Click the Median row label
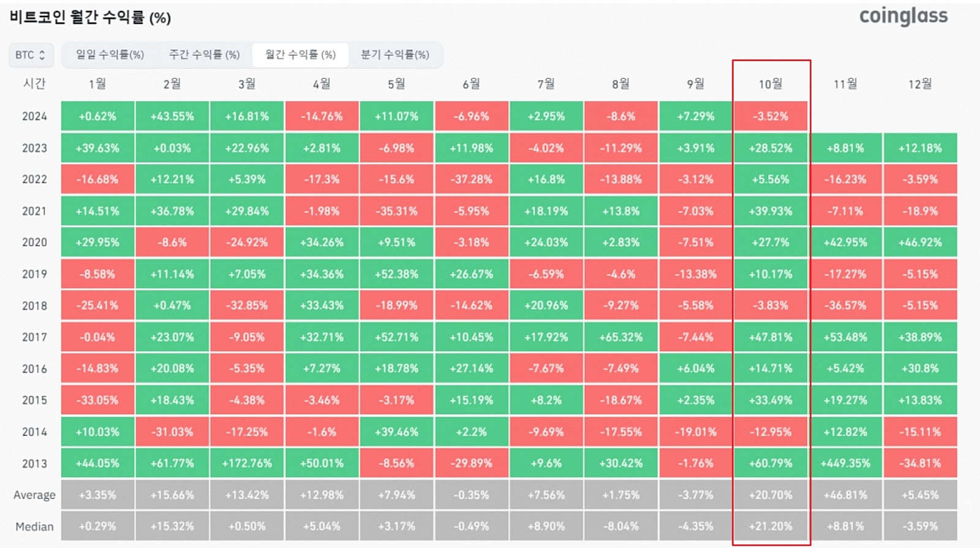 (x=34, y=527)
